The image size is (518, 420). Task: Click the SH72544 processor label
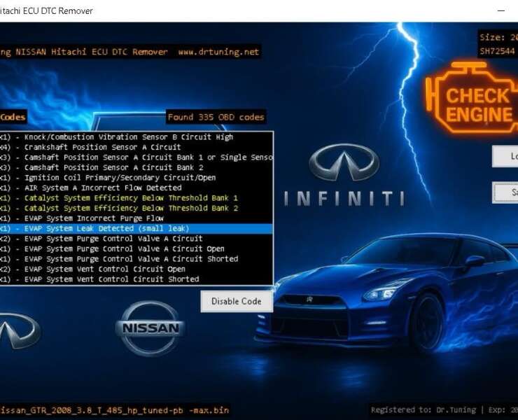click(498, 51)
